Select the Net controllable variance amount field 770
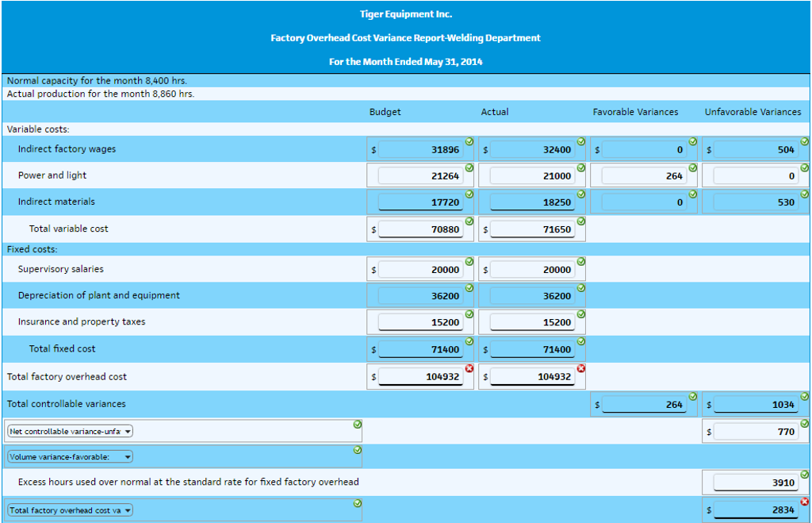 coord(756,432)
